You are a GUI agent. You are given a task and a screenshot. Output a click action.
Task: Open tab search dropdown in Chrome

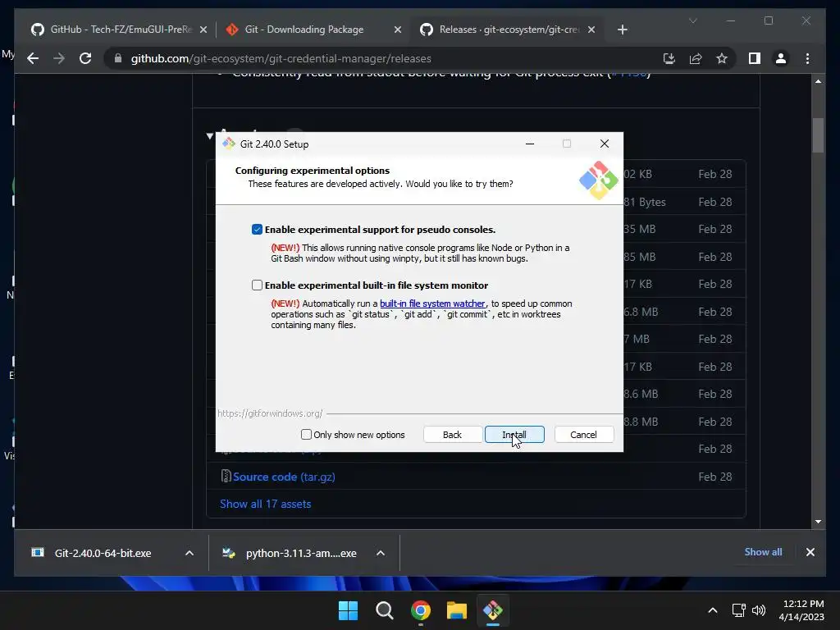[x=692, y=21]
